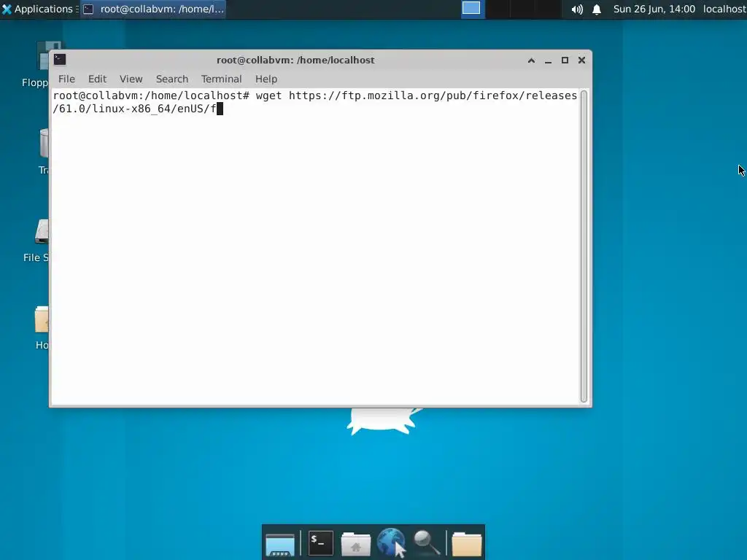The width and height of the screenshot is (747, 560).
Task: Select the terminal task button in top panel
Action: pyautogui.click(x=153, y=9)
